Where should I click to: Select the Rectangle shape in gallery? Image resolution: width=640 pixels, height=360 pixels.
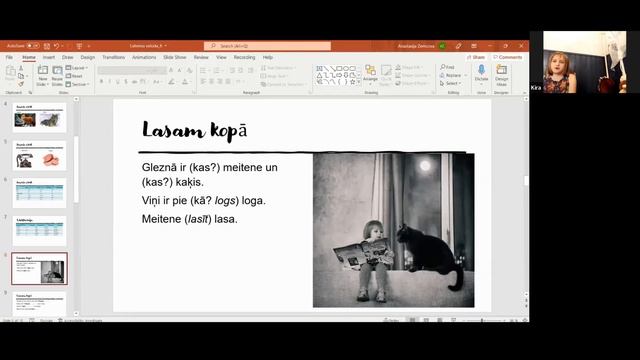pyautogui.click(x=339, y=69)
